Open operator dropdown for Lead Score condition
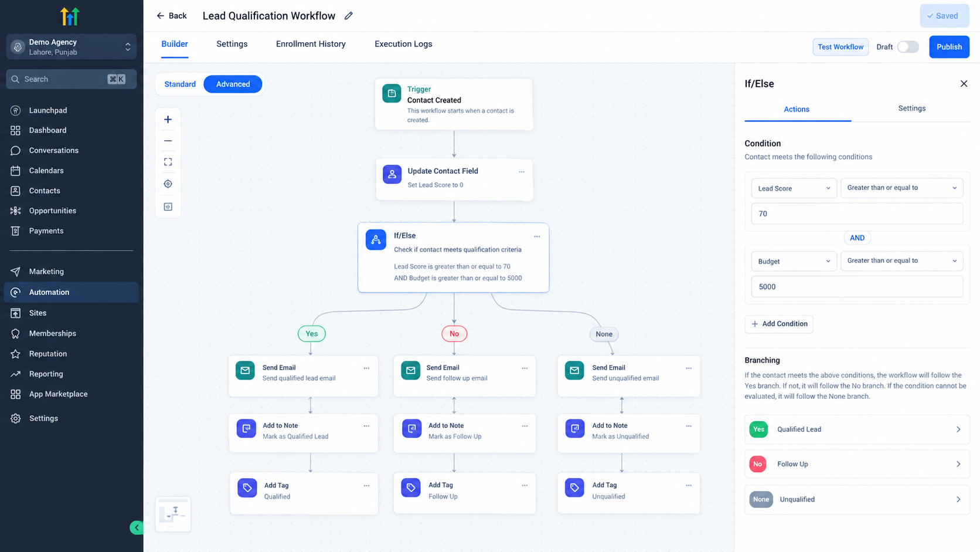 point(901,188)
